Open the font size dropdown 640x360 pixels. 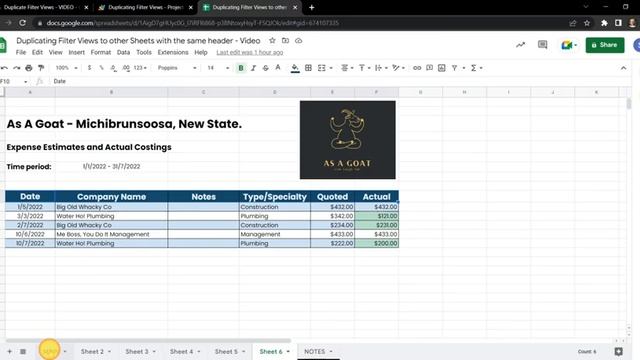pos(218,68)
